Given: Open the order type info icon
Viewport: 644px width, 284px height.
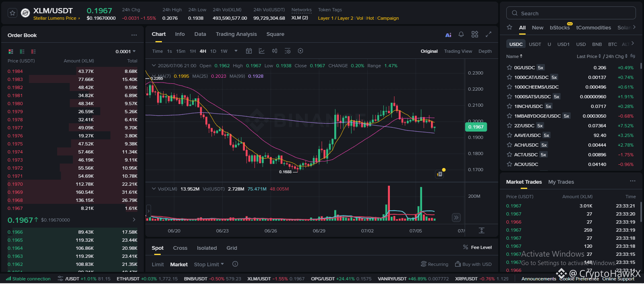Looking at the screenshot, I should coord(235,264).
